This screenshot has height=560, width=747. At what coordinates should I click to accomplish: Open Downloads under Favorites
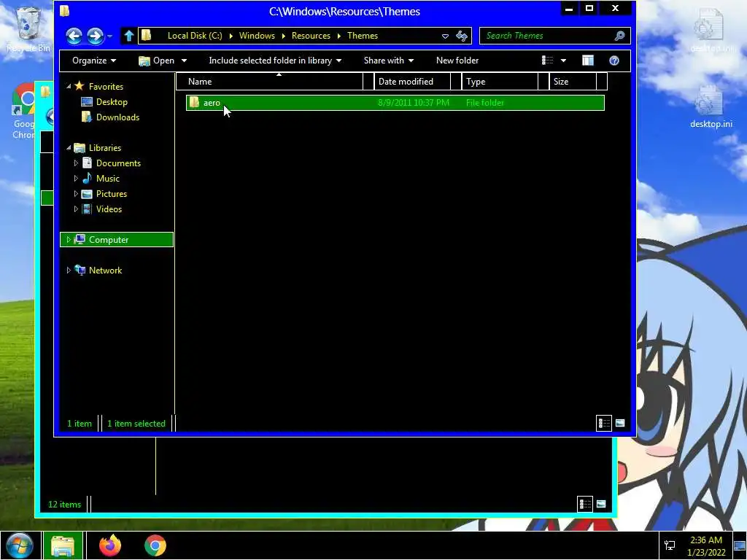pos(117,117)
